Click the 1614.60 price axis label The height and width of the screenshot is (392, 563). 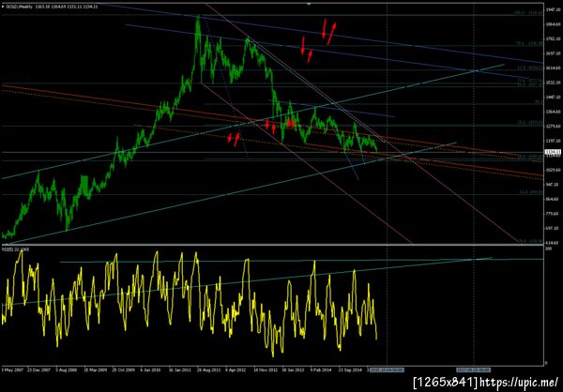[x=553, y=68]
